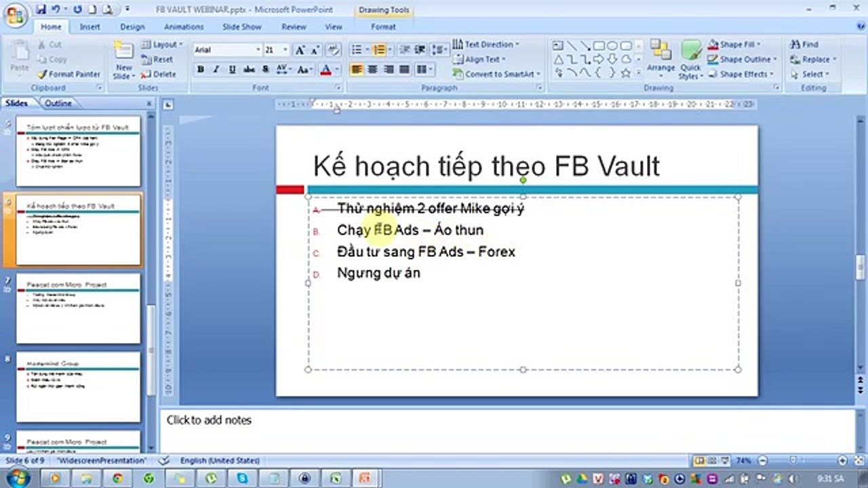Open Skype from the taskbar

(242, 479)
